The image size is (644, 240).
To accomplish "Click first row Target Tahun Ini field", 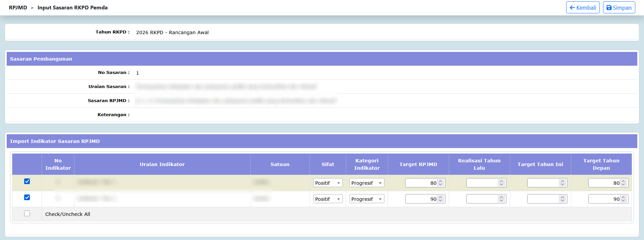I will [543, 183].
